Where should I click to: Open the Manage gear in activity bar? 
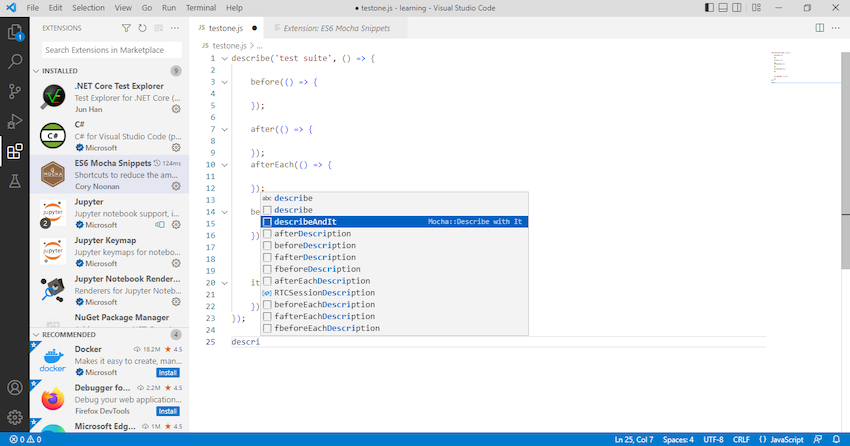(x=15, y=417)
